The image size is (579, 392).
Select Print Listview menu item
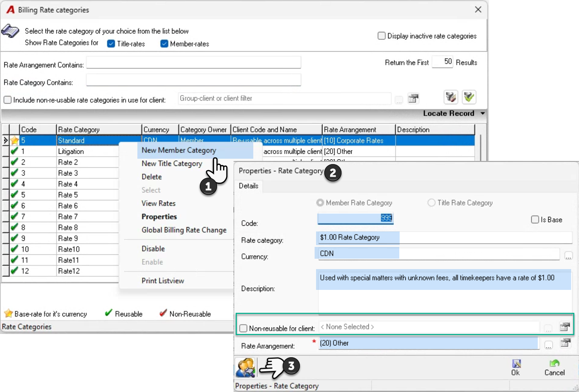pos(163,281)
